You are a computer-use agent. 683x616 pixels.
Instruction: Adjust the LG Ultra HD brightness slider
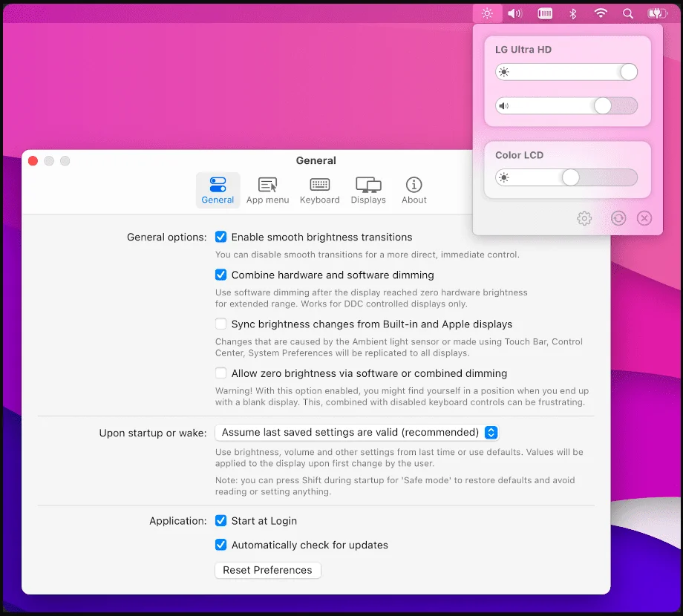pos(566,72)
